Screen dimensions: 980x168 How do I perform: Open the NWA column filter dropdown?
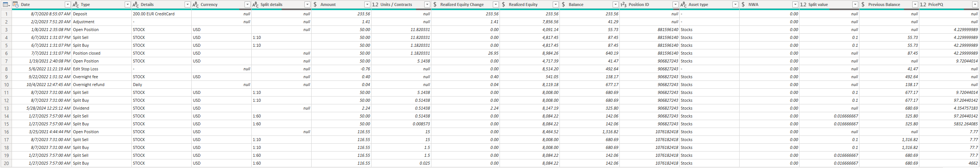coord(795,4)
